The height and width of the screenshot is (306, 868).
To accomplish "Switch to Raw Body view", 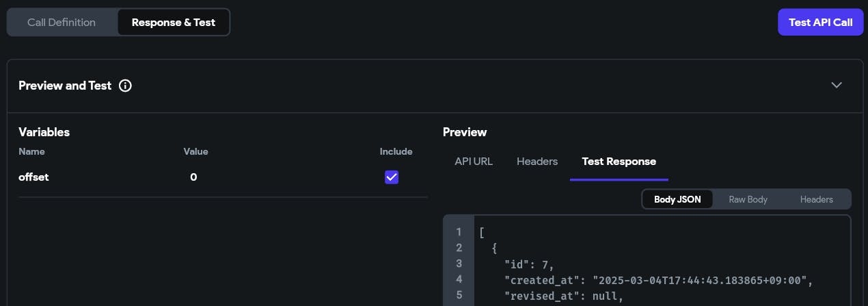I will click(x=748, y=199).
